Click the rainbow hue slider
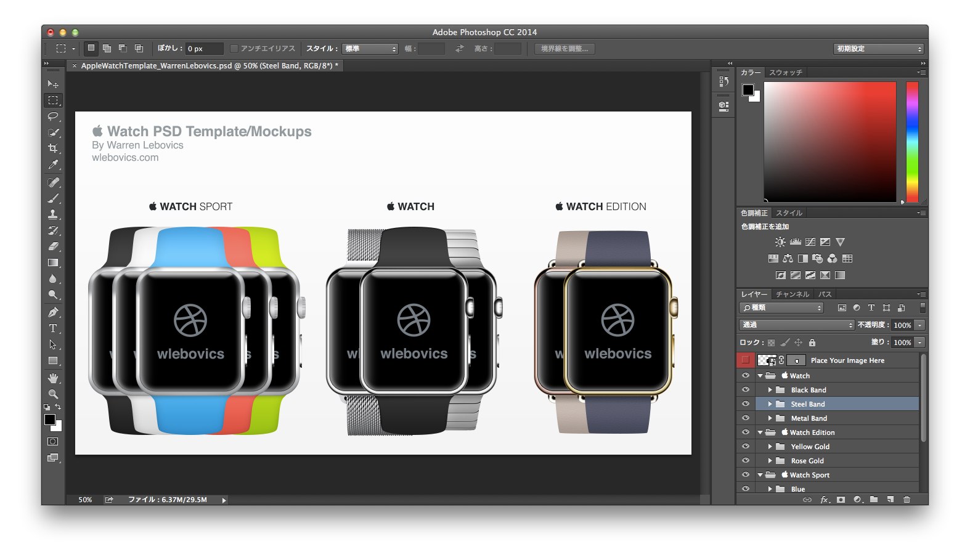Viewport: 970px width, 560px height. click(912, 141)
